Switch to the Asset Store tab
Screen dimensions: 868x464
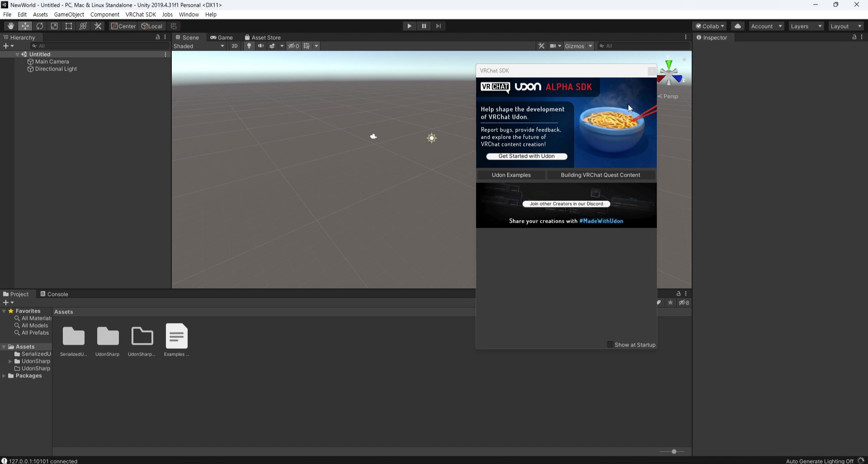263,37
